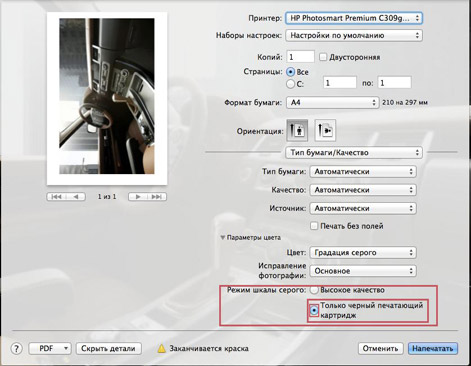Image resolution: width=471 pixels, height=366 pixels.
Task: Select portrait orientation icon
Action: (297, 130)
